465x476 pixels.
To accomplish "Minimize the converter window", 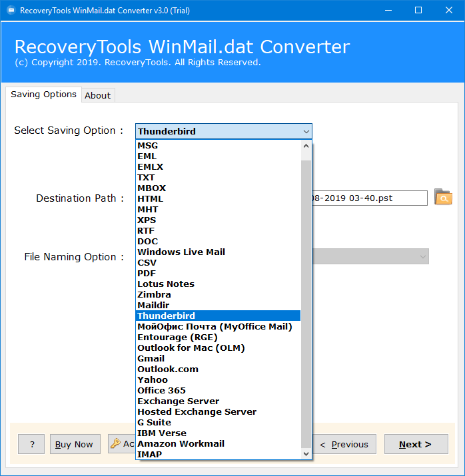I will 388,11.
